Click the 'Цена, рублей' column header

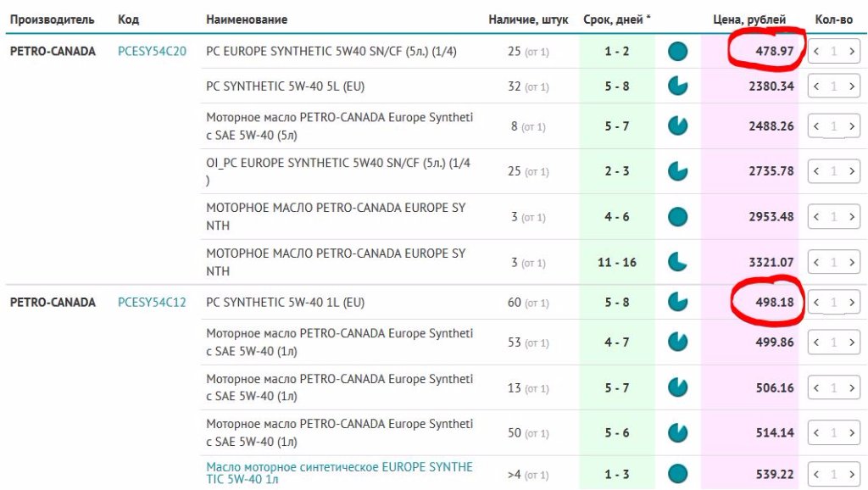749,19
